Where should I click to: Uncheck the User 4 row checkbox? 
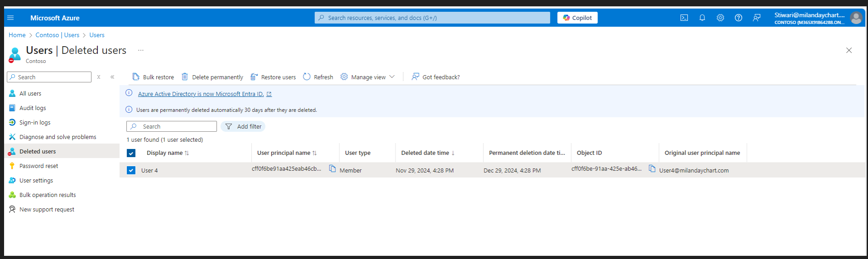tap(131, 170)
